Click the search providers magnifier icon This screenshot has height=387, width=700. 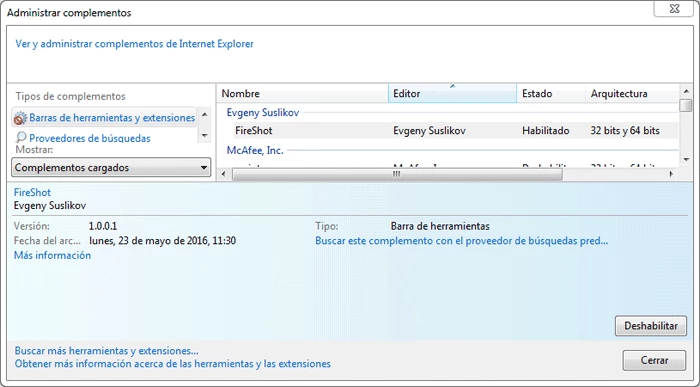(21, 137)
